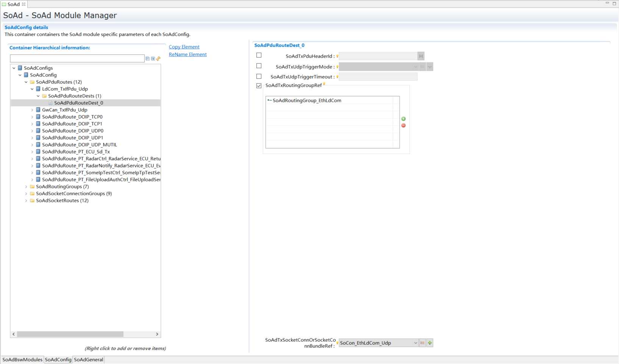Add a routing group reference with green plus
The height and width of the screenshot is (364, 619).
[x=403, y=119]
